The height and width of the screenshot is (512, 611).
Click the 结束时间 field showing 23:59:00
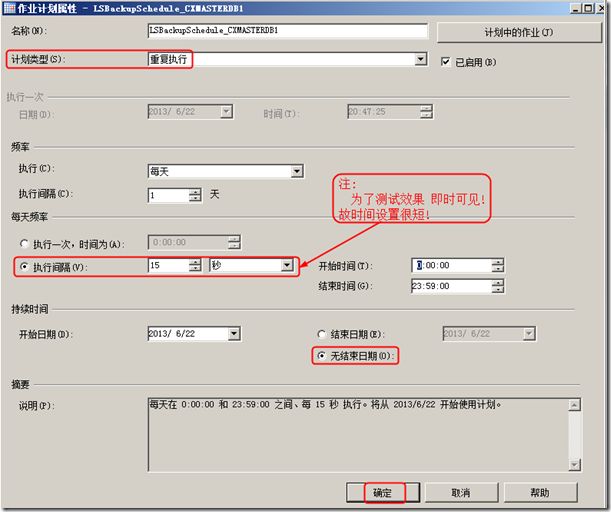[x=451, y=286]
